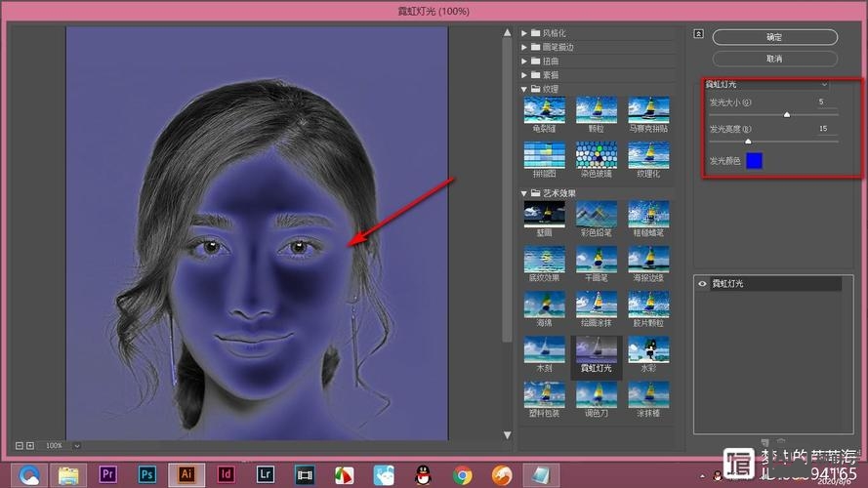Open the zoom percentage dropdown
868x488 pixels.
tap(77, 445)
